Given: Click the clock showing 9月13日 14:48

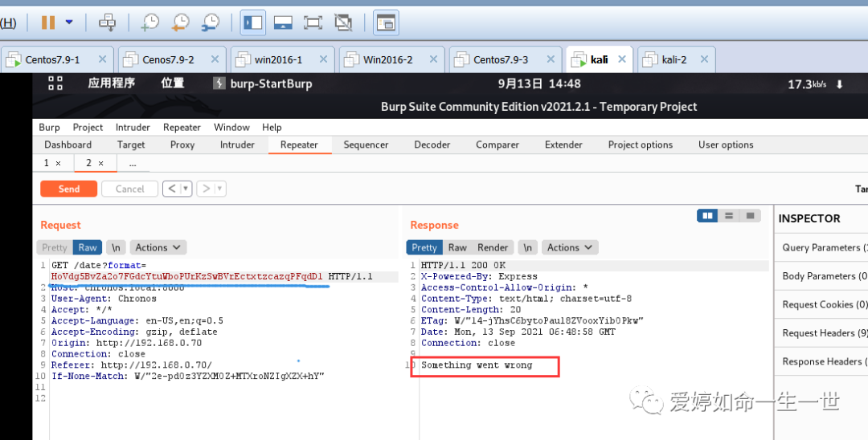Looking at the screenshot, I should click(539, 84).
